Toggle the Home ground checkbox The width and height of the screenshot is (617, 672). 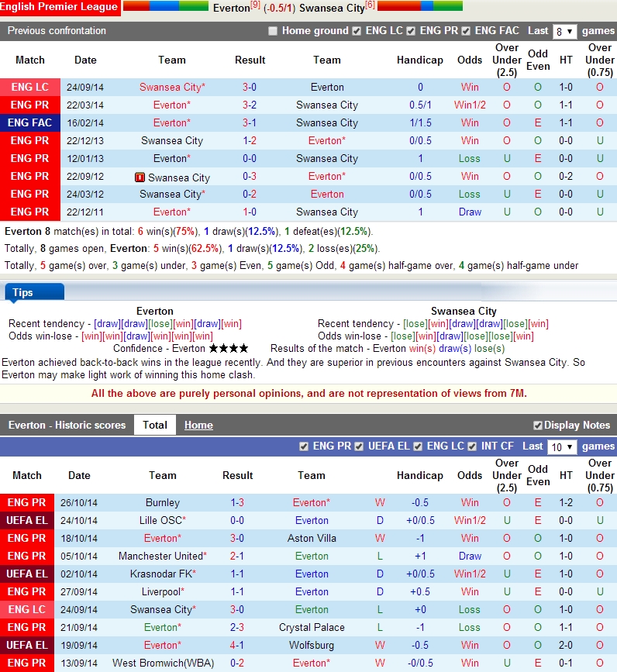273,31
